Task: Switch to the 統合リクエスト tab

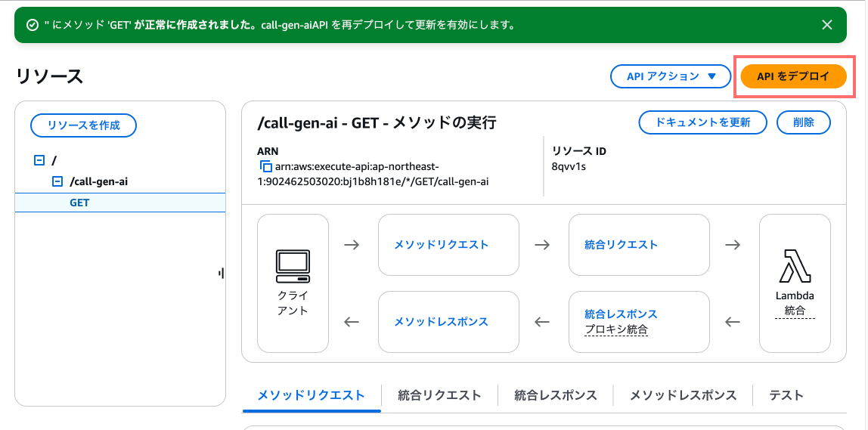Action: pyautogui.click(x=439, y=395)
